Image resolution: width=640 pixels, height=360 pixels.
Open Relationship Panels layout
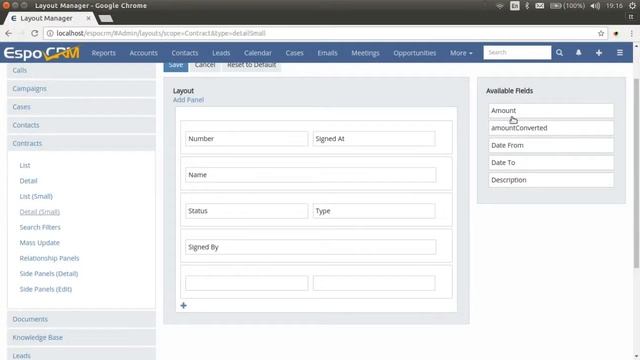tap(49, 258)
